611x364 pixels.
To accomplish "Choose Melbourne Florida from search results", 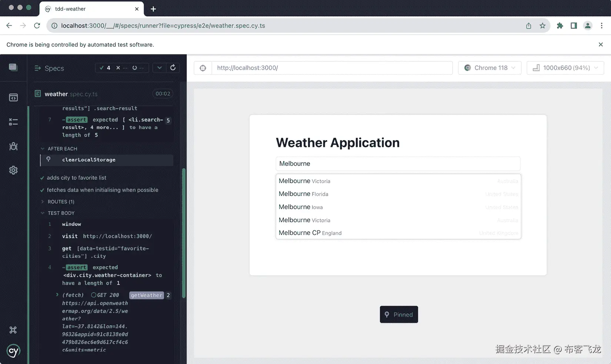I will 398,194.
